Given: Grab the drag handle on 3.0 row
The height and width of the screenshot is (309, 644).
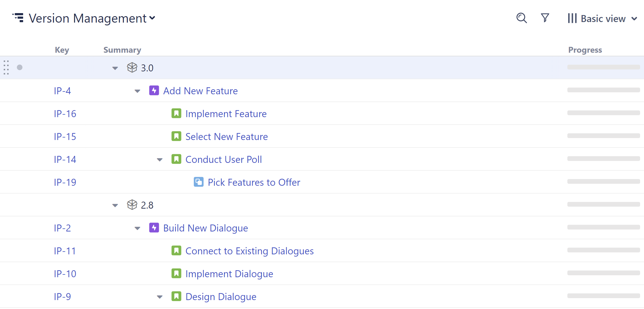Looking at the screenshot, I should [x=6, y=67].
